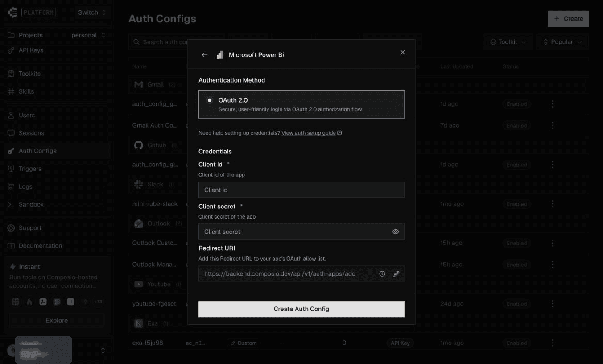
Task: Open Documentation in sidebar
Action: click(x=56, y=246)
